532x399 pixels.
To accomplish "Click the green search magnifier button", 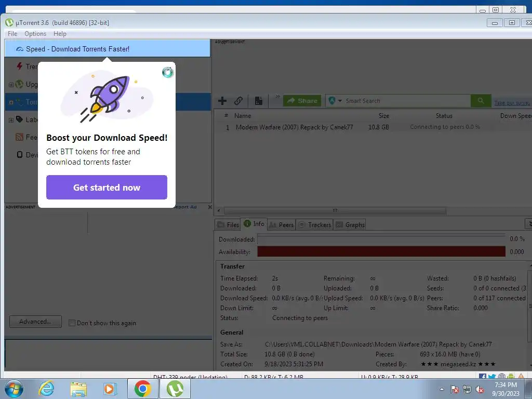I will pyautogui.click(x=481, y=101).
